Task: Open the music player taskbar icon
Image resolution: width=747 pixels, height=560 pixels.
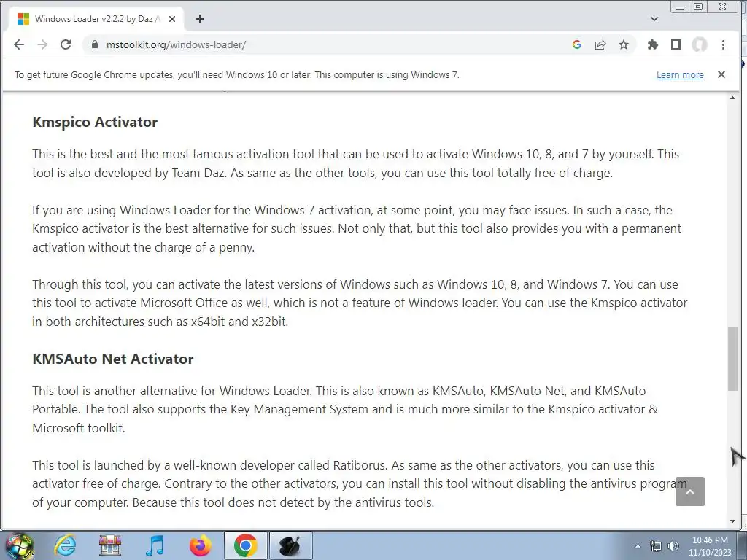Action: (x=155, y=545)
